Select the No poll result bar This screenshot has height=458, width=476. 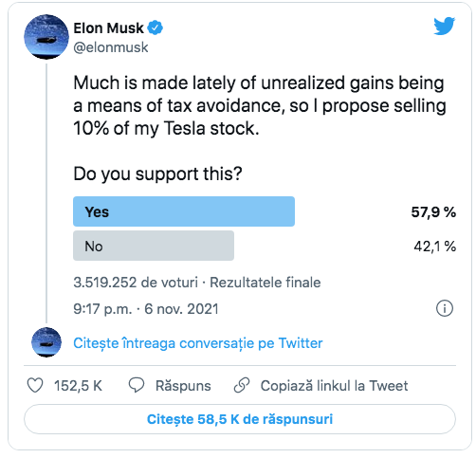click(x=154, y=246)
